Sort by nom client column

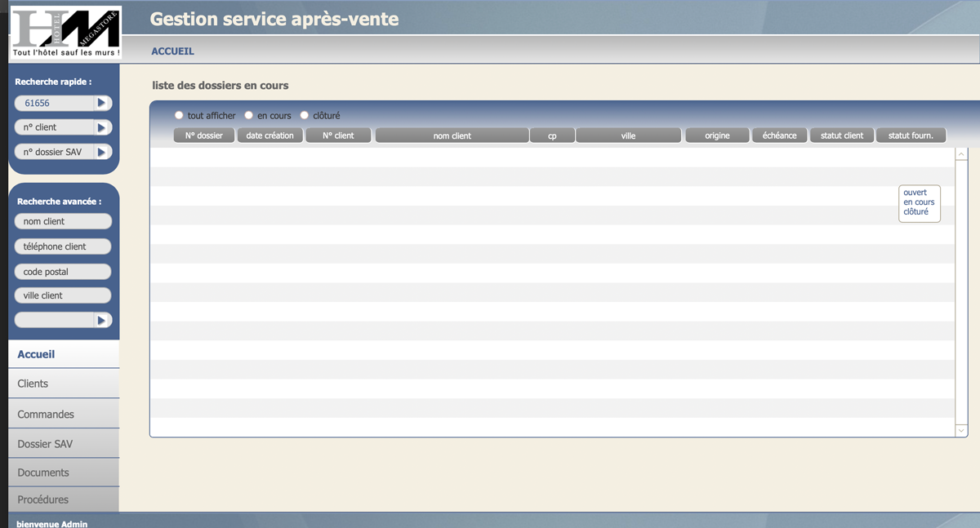(452, 135)
